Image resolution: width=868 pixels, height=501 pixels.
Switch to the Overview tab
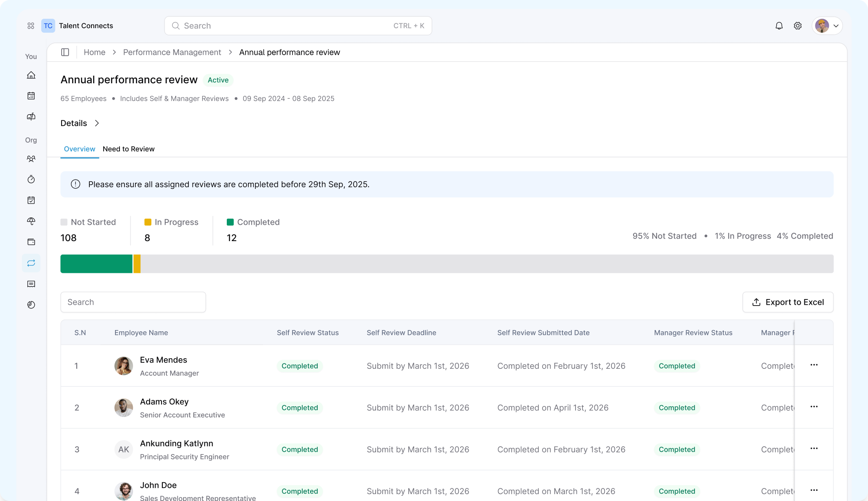tap(80, 149)
